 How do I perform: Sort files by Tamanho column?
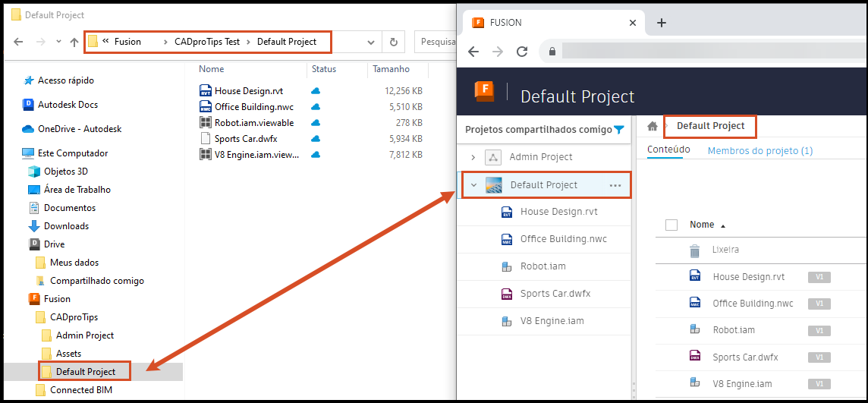(x=391, y=69)
